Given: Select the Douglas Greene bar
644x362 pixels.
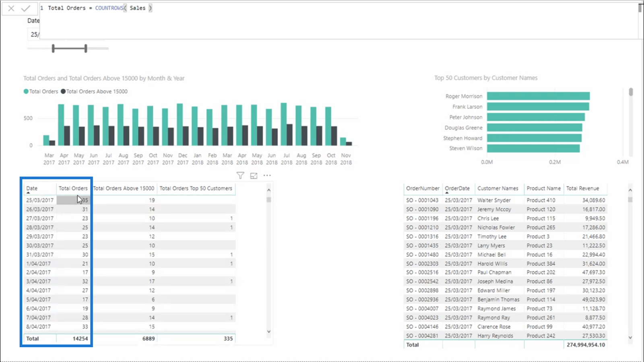Looking at the screenshot, I should coord(535,128).
